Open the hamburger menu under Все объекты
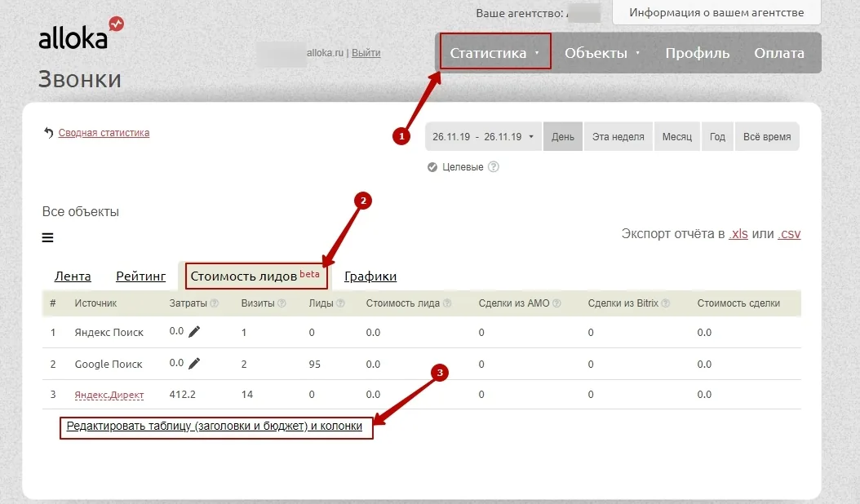860x504 pixels. click(47, 237)
